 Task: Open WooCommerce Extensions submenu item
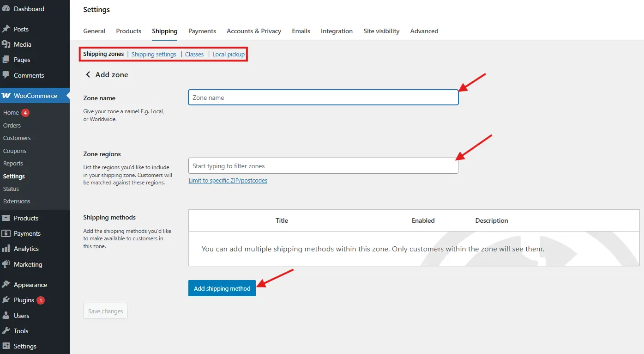[x=17, y=201]
